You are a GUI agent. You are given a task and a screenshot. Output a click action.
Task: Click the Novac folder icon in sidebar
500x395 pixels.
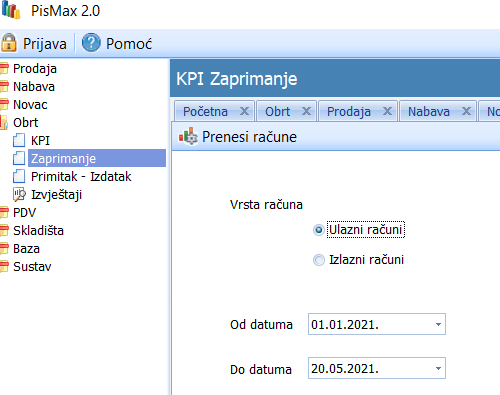(4, 105)
